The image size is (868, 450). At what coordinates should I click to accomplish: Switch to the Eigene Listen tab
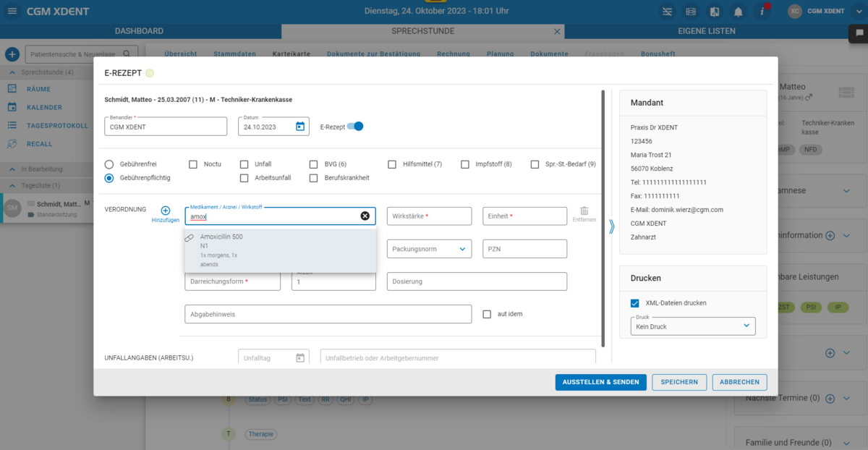pos(707,32)
